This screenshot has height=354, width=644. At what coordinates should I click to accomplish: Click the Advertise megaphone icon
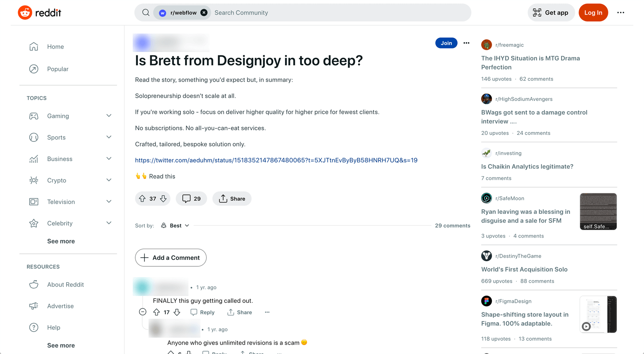33,306
